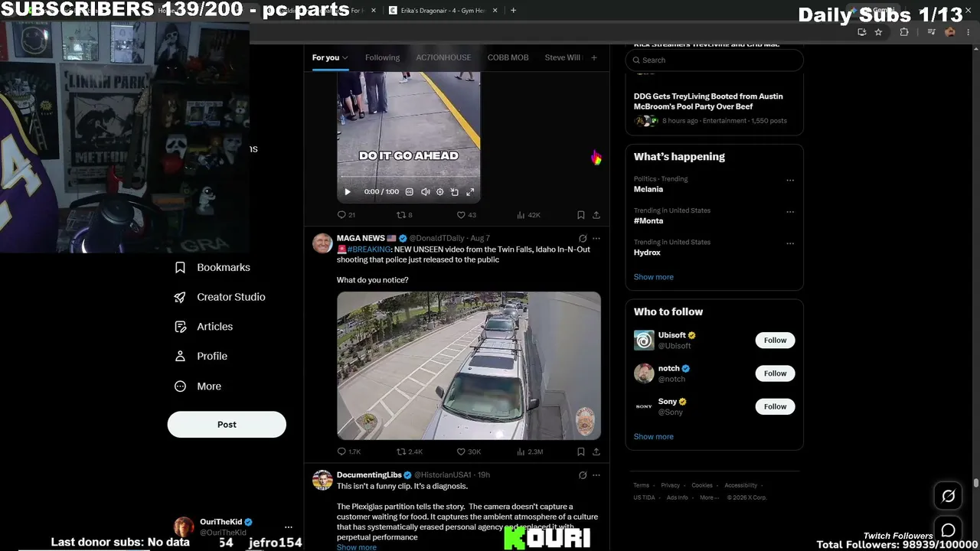980x551 pixels.
Task: Switch to the Following tab
Action: 382,57
